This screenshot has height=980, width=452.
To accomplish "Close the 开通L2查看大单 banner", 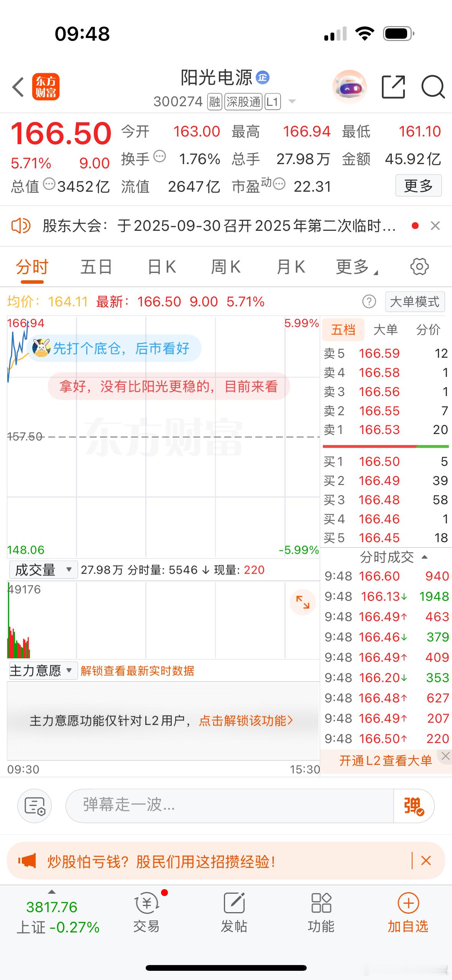I will tap(445, 756).
